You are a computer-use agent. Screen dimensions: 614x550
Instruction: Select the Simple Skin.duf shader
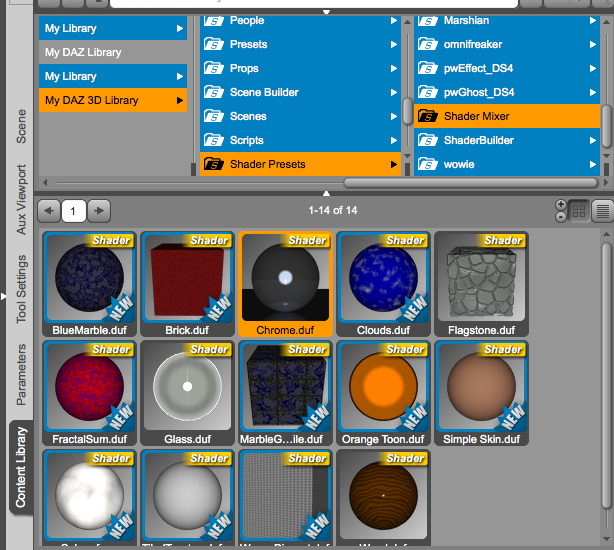(x=481, y=393)
